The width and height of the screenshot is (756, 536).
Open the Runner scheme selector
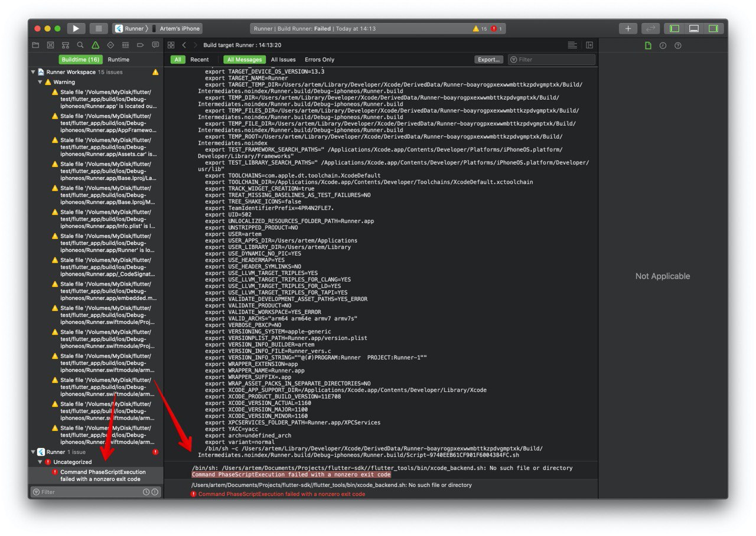[x=130, y=28]
